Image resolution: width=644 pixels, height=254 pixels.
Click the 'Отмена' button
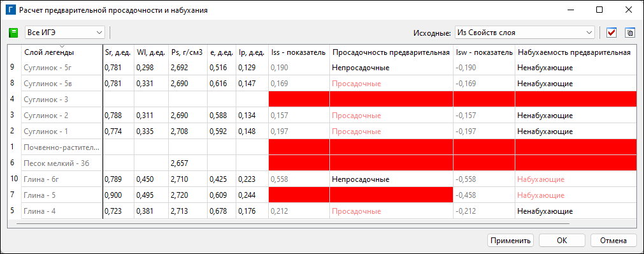[x=613, y=240]
